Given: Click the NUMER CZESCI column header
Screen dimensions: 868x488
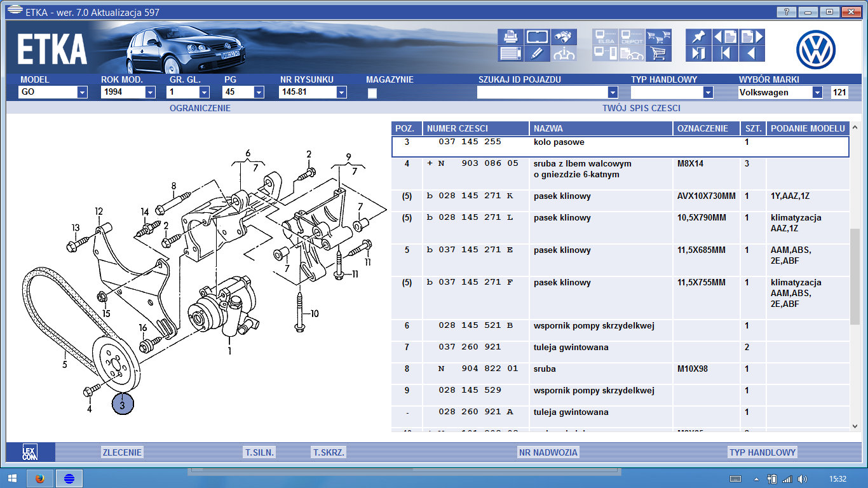Looking at the screenshot, I should [x=476, y=128].
